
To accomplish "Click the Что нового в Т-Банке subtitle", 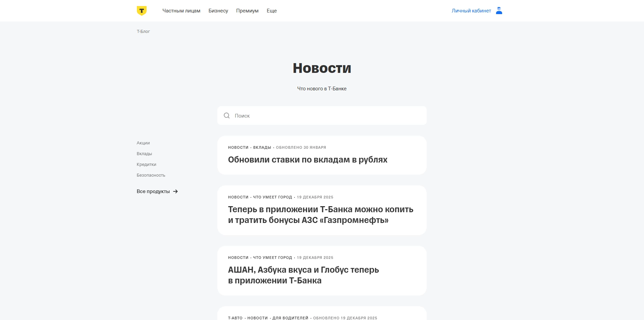I will coord(322,89).
